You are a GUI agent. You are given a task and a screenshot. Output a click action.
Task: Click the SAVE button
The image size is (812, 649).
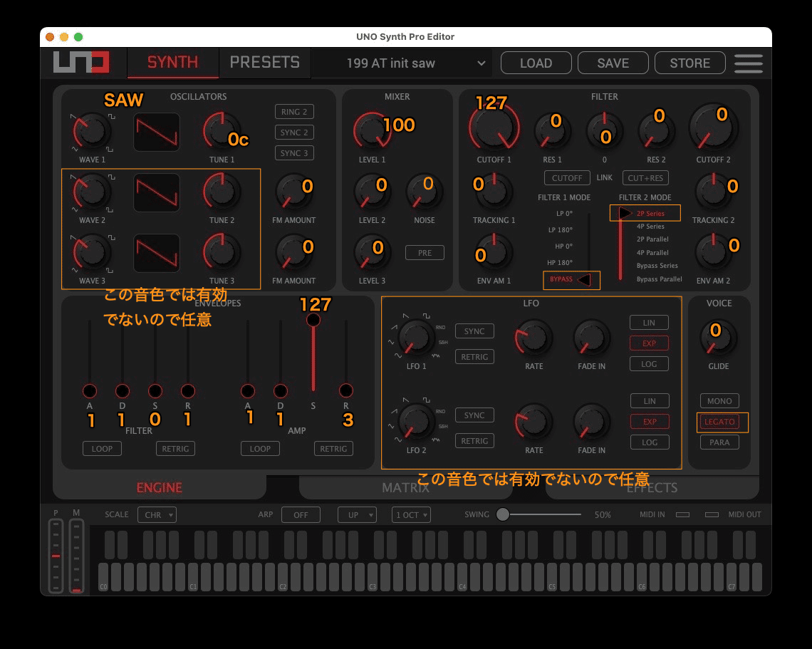tap(613, 63)
